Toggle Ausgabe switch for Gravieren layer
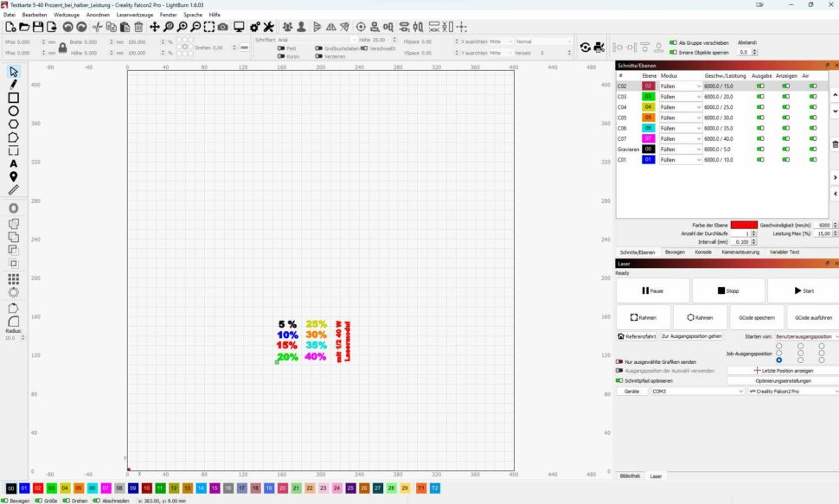Screen dimensions: 839x504 760,150
